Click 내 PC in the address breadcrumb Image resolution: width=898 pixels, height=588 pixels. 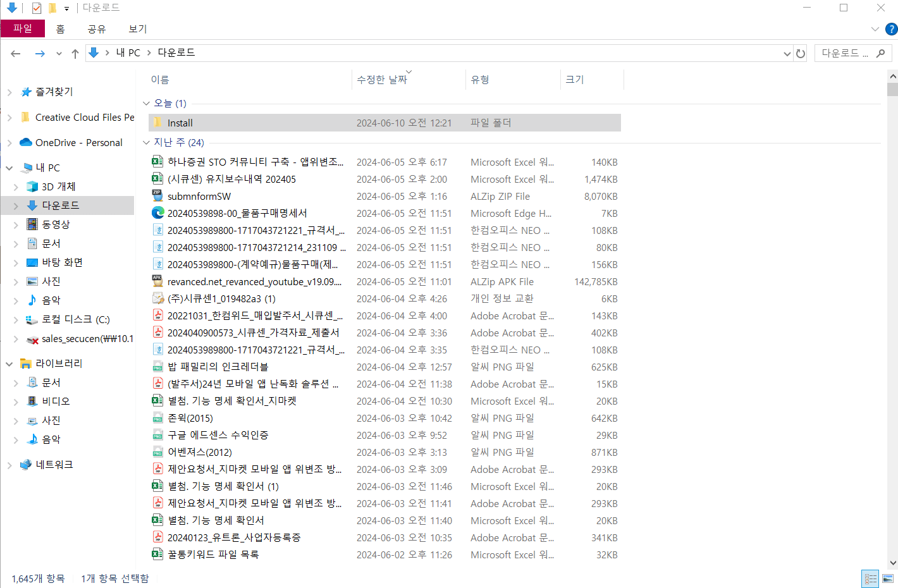(128, 52)
